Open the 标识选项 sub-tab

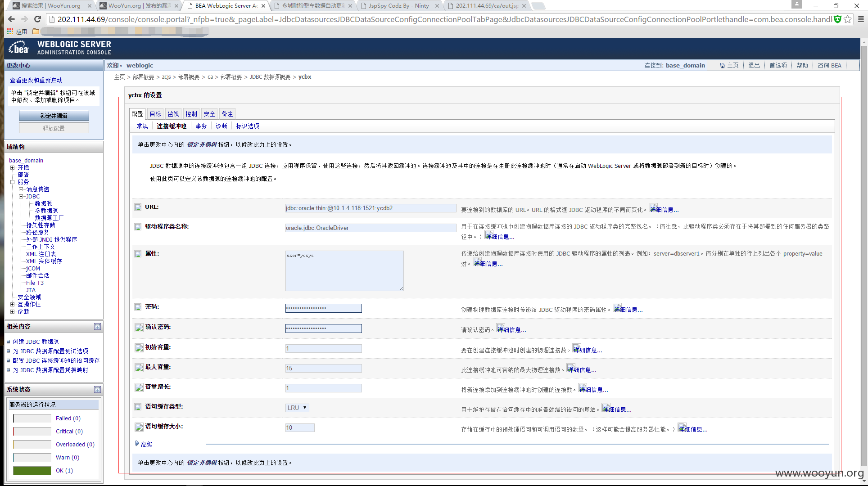click(x=248, y=126)
